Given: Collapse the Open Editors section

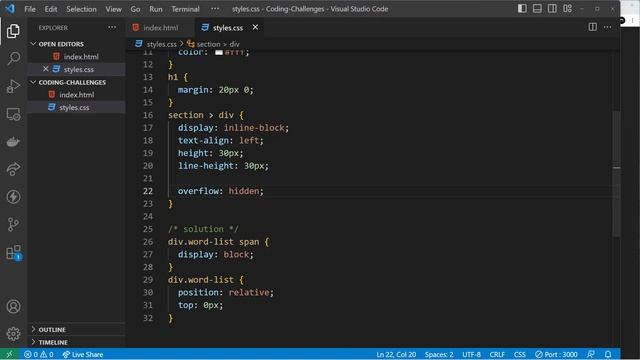Looking at the screenshot, I should point(76,44).
